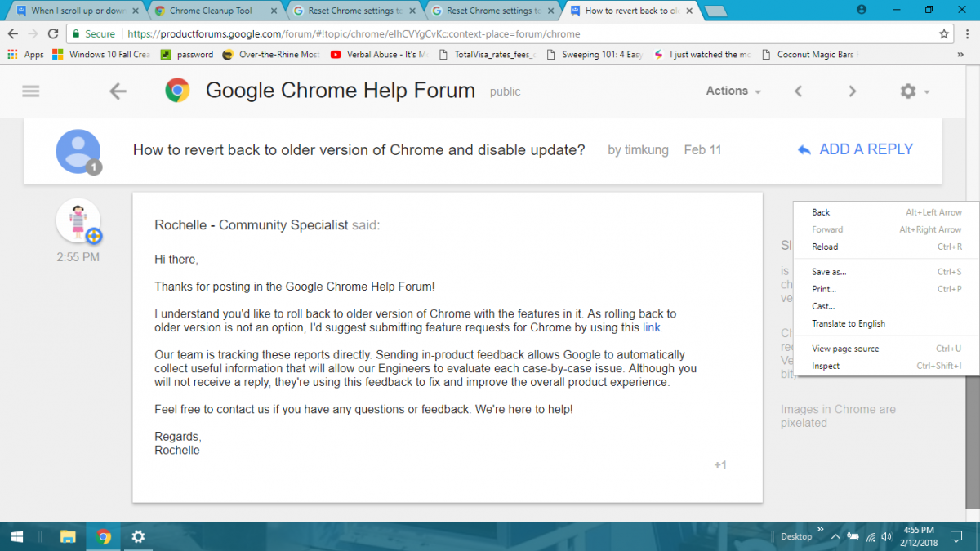
Task: Open the 'I just watched the mo' bookmark
Action: tap(702, 55)
